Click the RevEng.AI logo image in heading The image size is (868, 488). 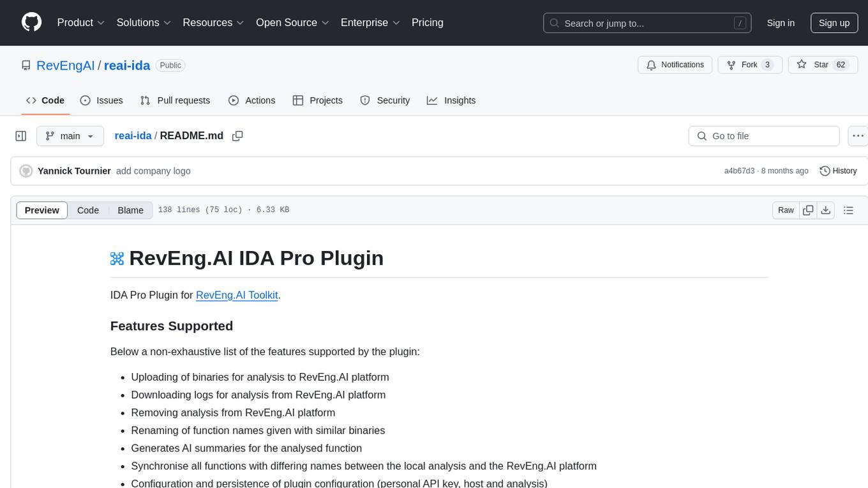[x=117, y=258]
